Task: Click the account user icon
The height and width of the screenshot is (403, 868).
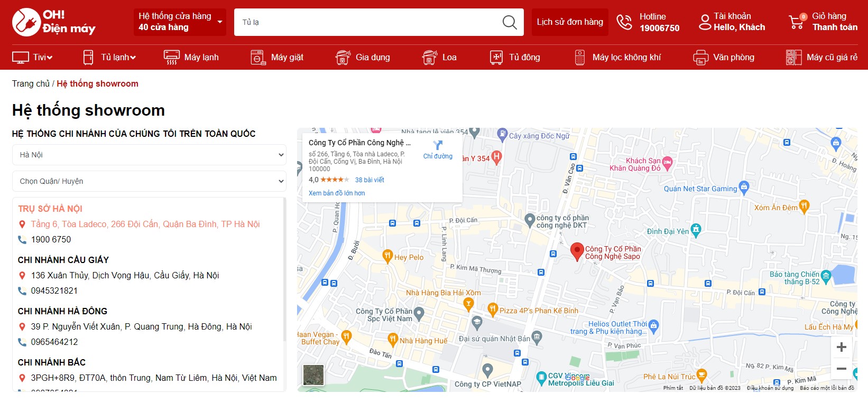Action: (x=705, y=22)
